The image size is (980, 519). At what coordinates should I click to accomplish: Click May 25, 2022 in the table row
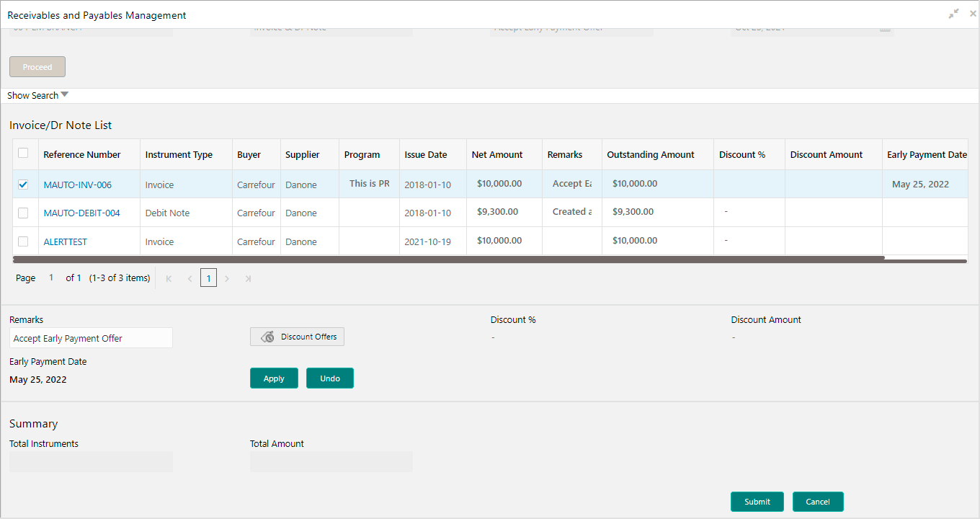pos(920,184)
